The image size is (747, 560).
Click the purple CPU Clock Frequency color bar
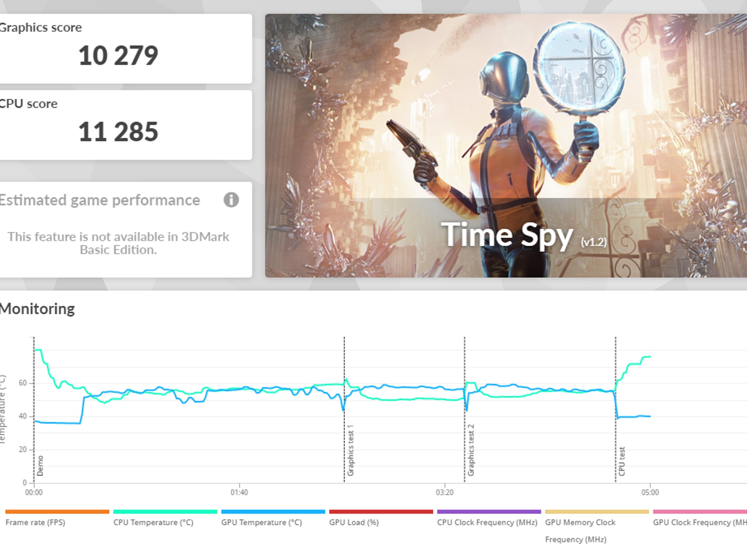coord(489,512)
